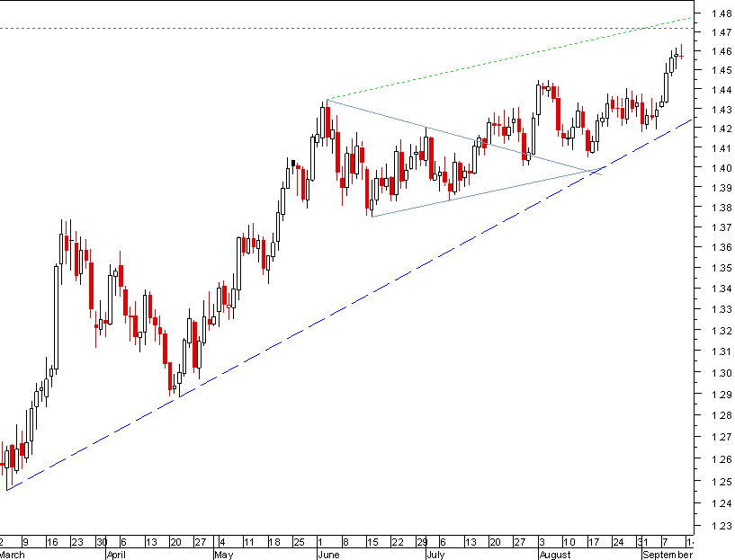The height and width of the screenshot is (560, 735).
Task: Click the April month label
Action: coord(116,555)
